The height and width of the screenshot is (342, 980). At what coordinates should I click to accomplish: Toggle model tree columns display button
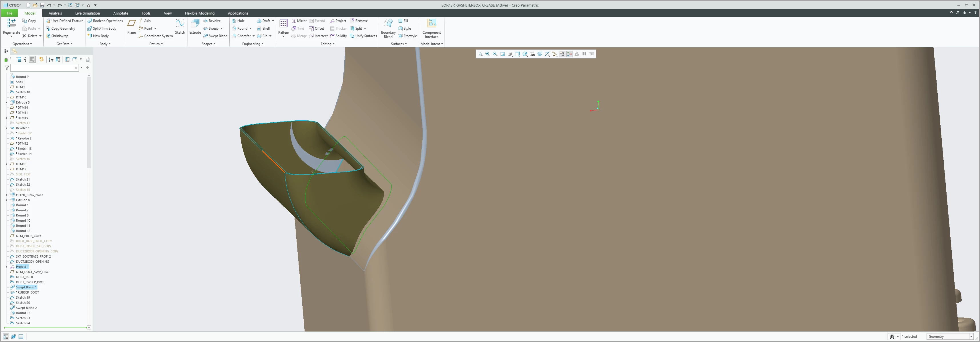[x=32, y=60]
